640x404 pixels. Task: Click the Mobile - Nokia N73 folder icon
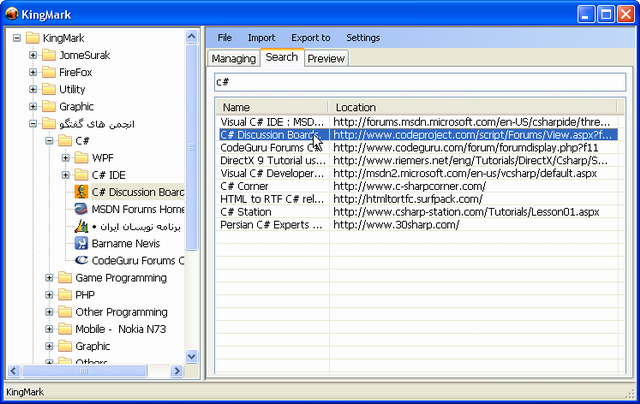point(65,329)
